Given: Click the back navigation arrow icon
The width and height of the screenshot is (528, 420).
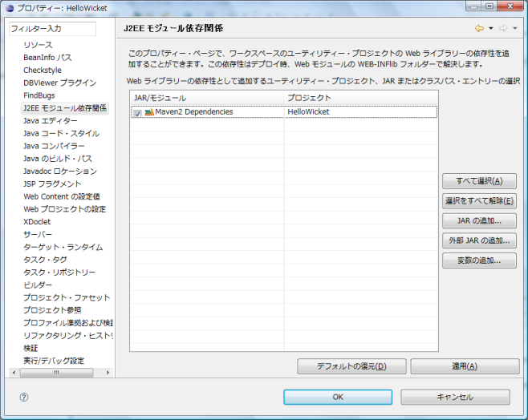Looking at the screenshot, I should tap(479, 28).
